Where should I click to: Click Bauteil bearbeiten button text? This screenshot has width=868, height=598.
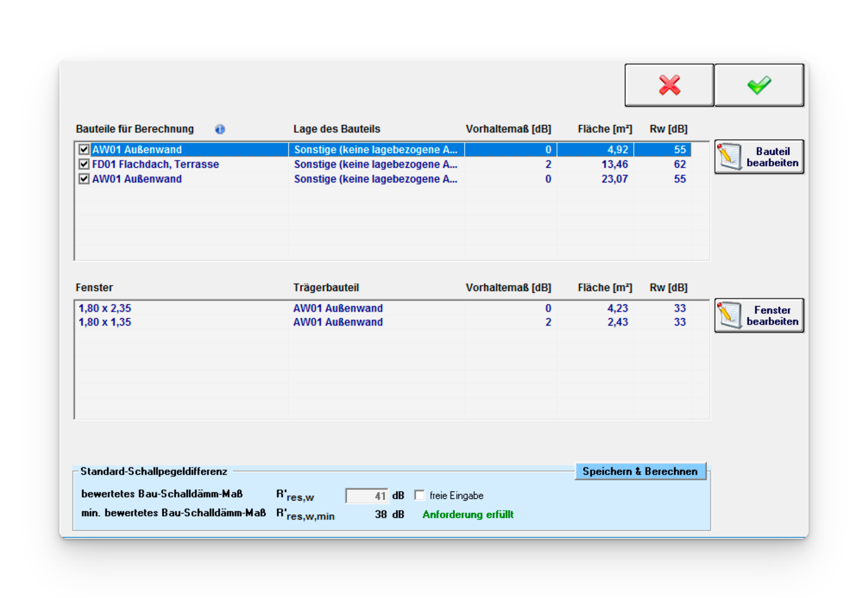tap(772, 157)
